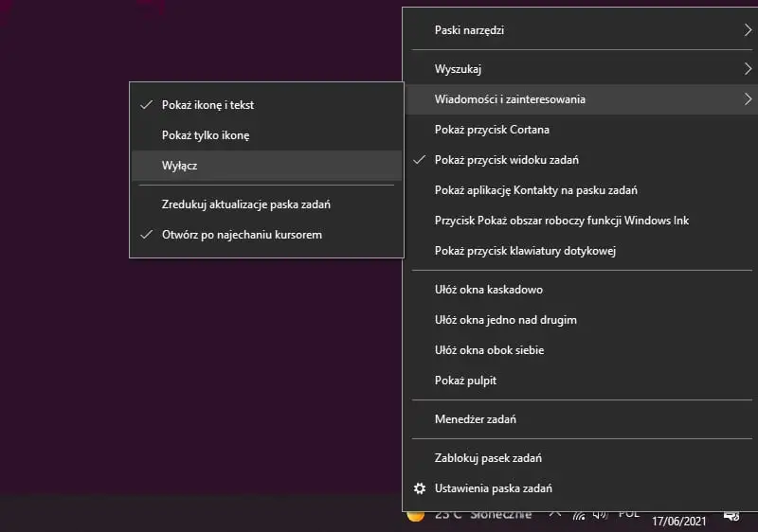The height and width of the screenshot is (532, 758).
Task: Click the POL language indicator
Action: coord(629,515)
